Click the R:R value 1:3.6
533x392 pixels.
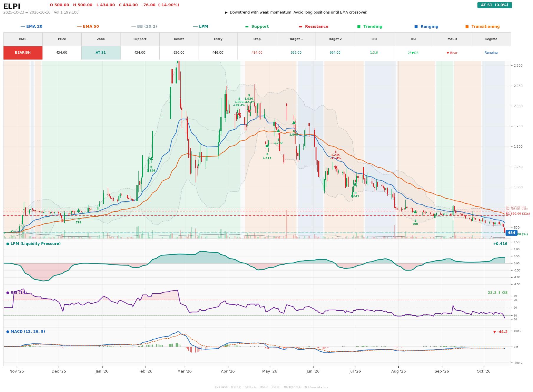click(374, 53)
